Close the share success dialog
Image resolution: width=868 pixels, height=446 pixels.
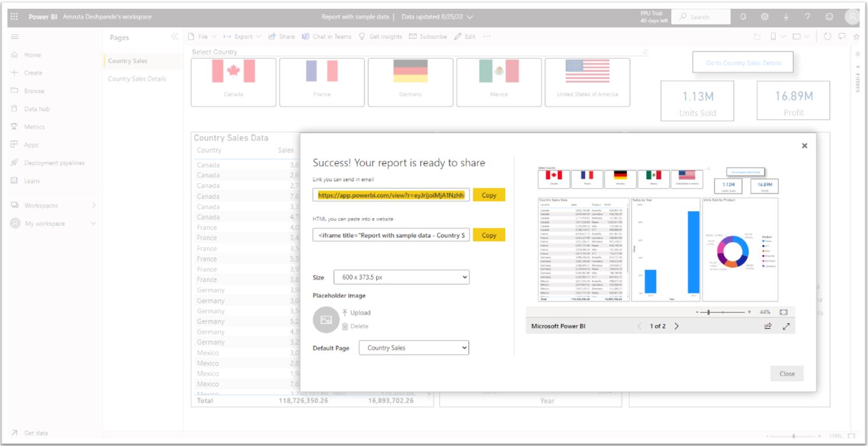805,146
